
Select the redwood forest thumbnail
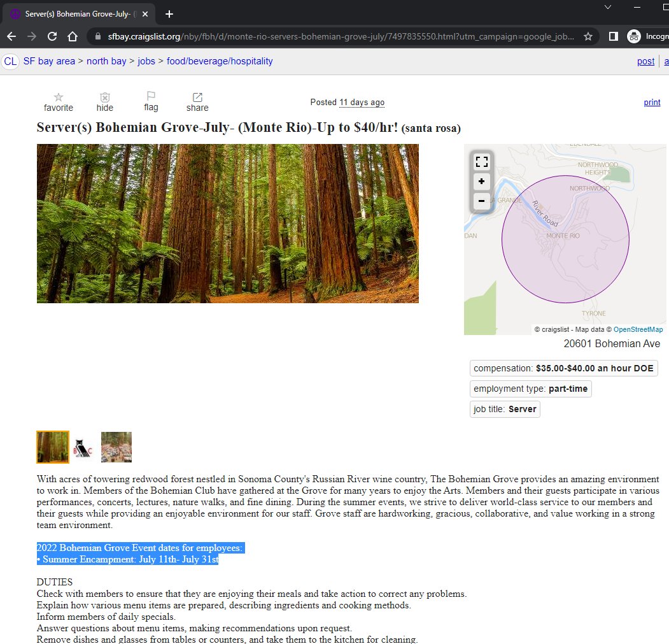coord(52,447)
